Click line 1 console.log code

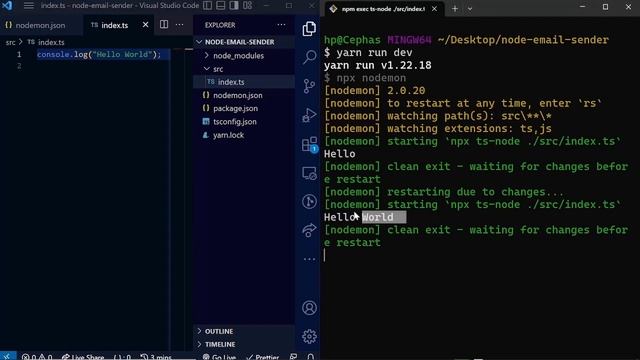tap(99, 54)
